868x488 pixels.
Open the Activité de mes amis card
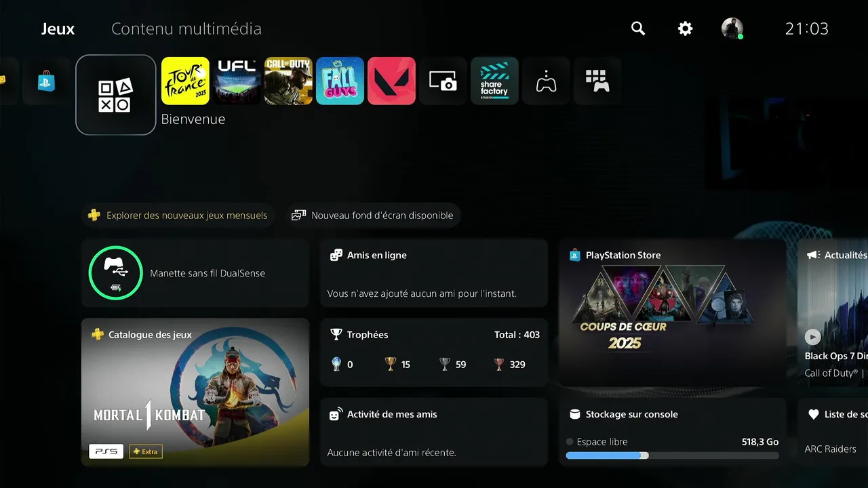coord(434,432)
